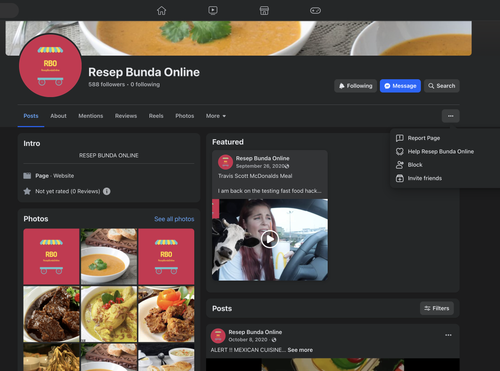
Task: Choose Report Page from the menu
Action: pyautogui.click(x=424, y=138)
